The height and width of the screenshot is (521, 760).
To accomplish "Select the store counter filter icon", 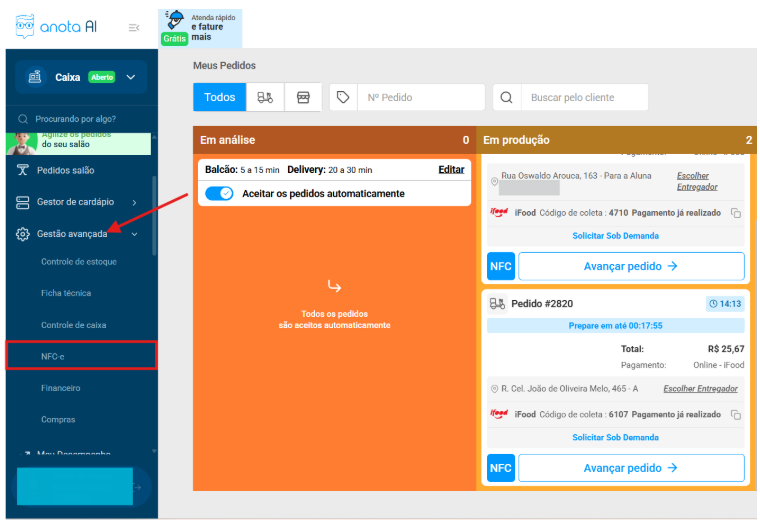I will coord(303,97).
